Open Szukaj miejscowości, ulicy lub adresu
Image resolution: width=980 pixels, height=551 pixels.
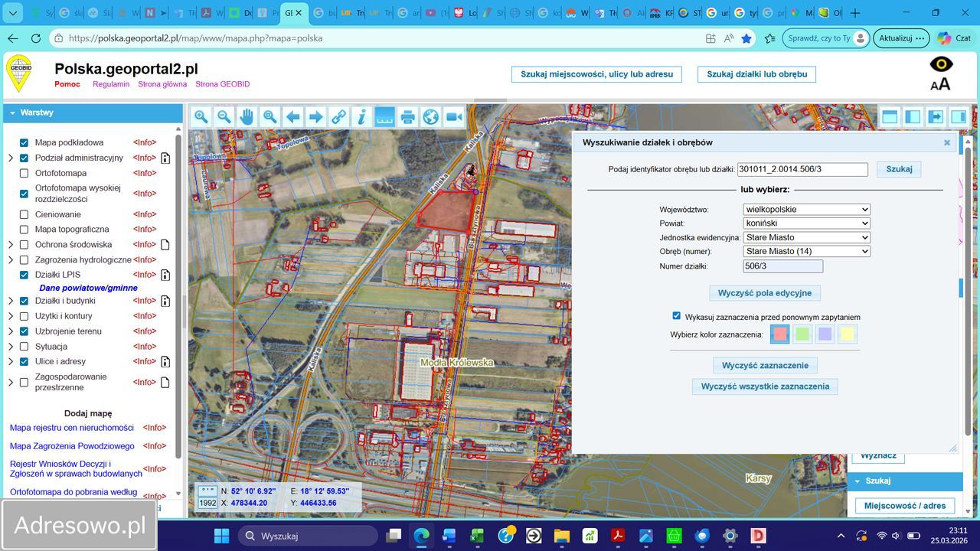click(x=596, y=74)
